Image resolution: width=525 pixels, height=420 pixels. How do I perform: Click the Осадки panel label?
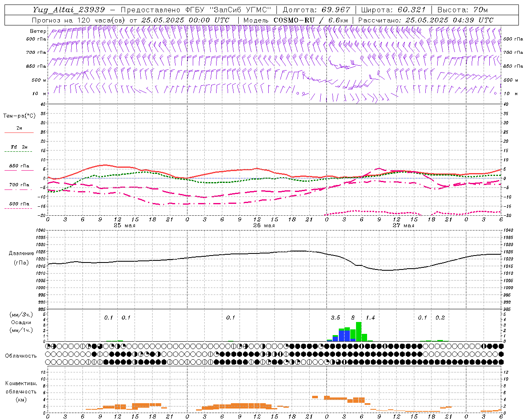21,322
